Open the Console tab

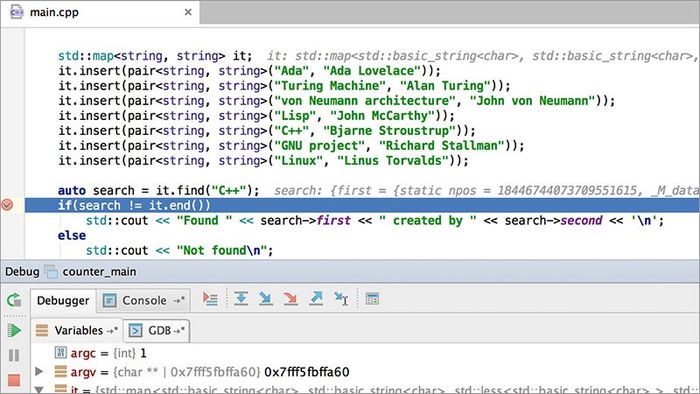click(143, 301)
